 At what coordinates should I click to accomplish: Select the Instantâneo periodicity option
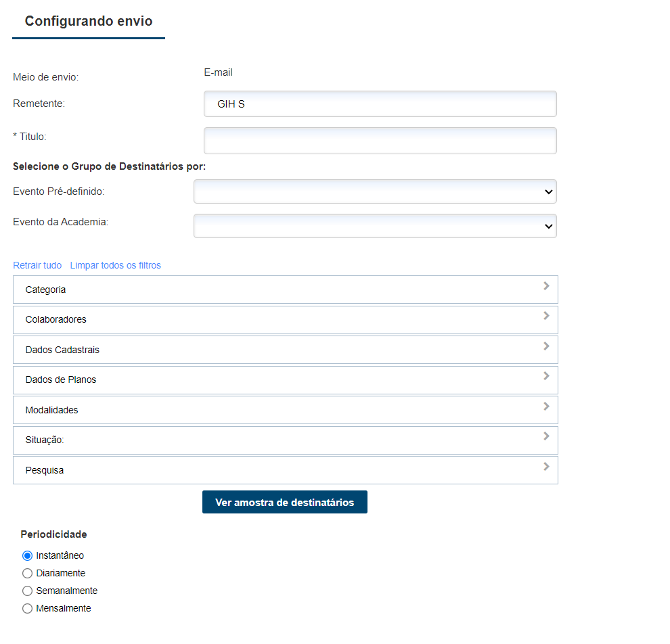tap(28, 555)
